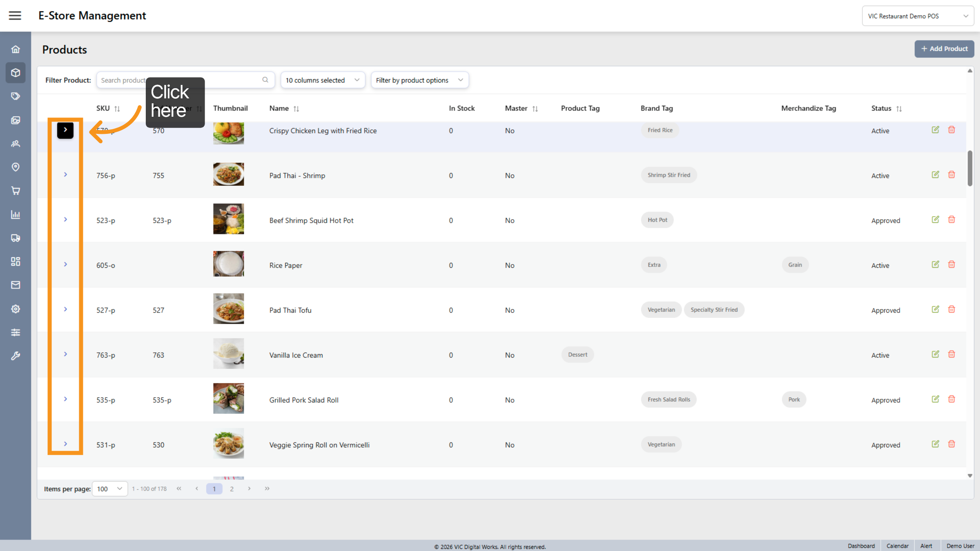Go to page 2 of products

point(232,489)
